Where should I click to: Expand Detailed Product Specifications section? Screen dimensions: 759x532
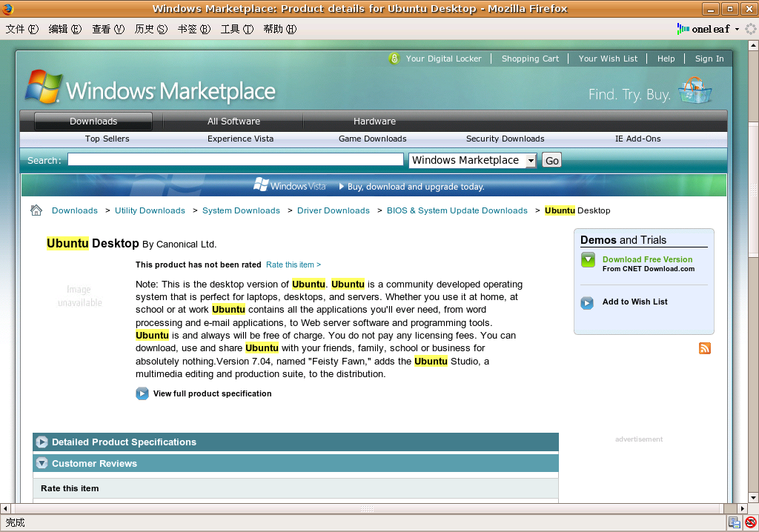[295, 442]
